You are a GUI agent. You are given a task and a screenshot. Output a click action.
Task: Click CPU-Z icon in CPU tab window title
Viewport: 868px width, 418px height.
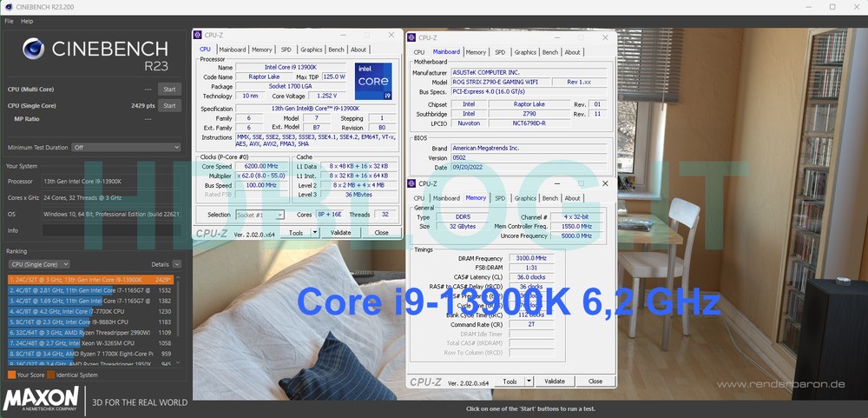[198, 35]
